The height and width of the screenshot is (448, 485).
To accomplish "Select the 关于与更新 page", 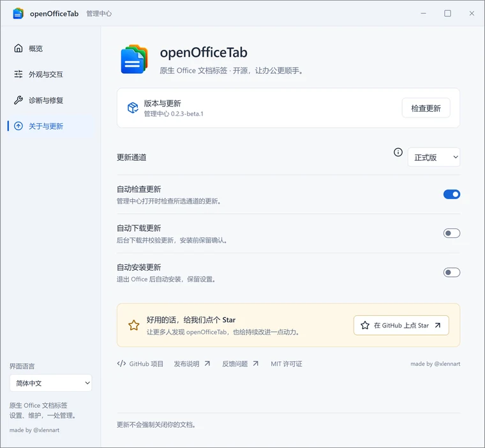I will [51, 126].
